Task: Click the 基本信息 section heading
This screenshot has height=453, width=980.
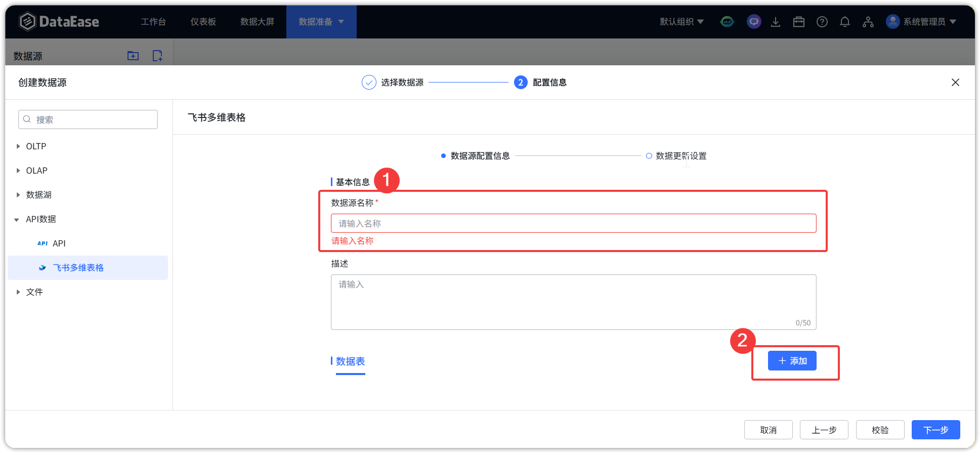Action: [353, 182]
